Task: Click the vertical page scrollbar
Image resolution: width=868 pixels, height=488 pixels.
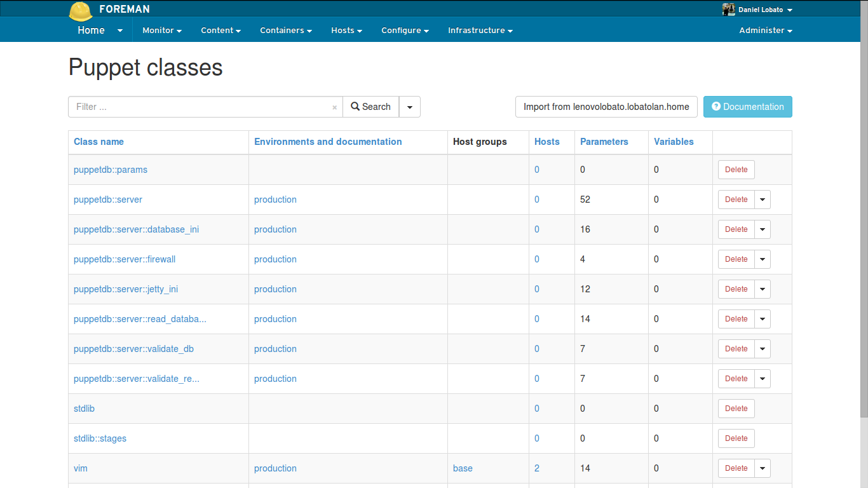Action: (x=864, y=210)
